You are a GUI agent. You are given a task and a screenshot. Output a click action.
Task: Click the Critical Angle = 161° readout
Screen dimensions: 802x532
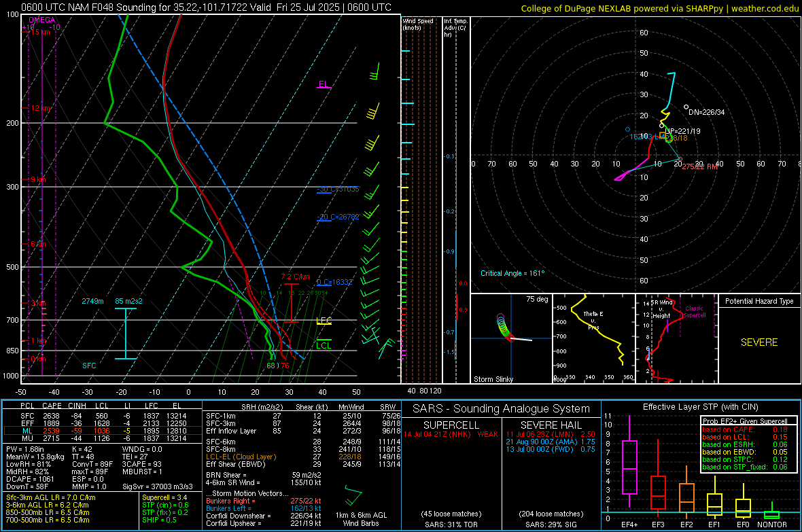512,273
